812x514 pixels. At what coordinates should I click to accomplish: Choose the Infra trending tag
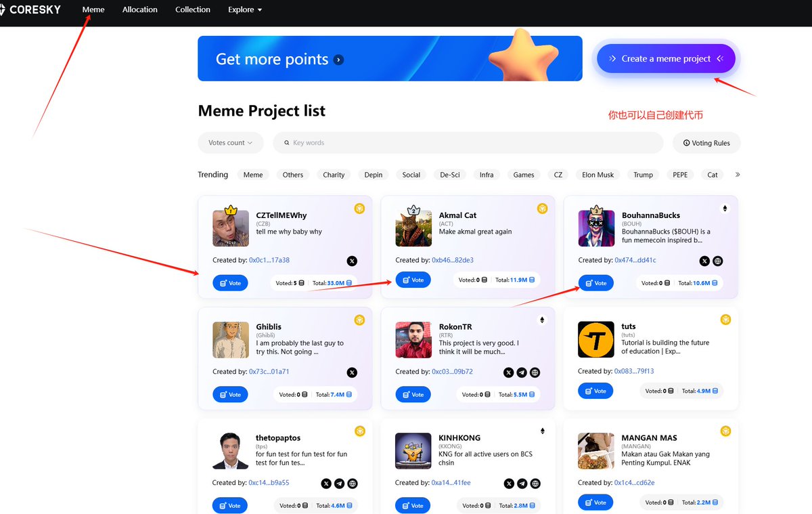point(487,175)
